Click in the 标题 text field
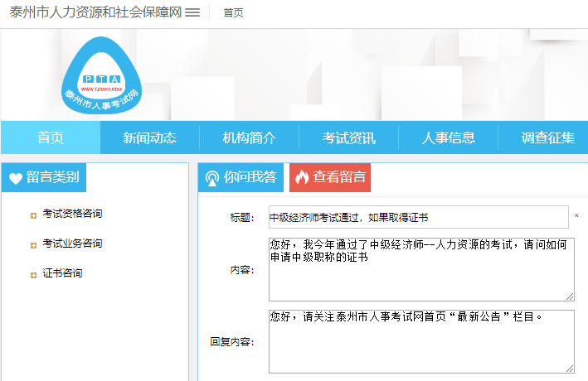 (418, 217)
